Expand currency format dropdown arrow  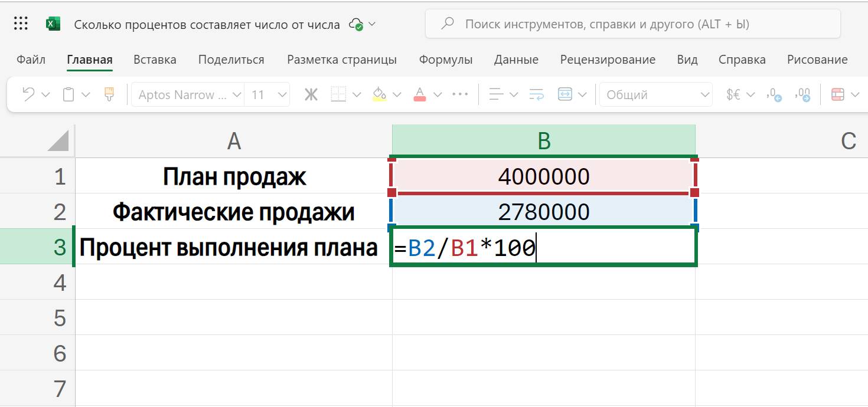click(x=750, y=94)
